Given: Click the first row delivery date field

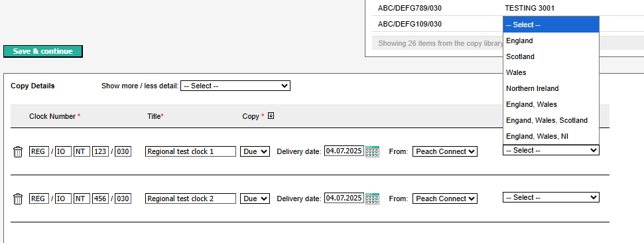Looking at the screenshot, I should pos(344,151).
